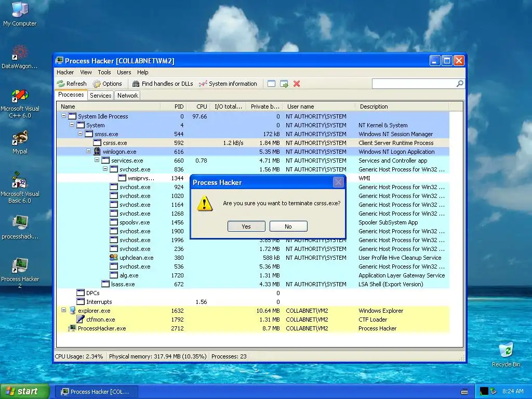
Task: Collapse the smss.exe tree node
Action: coord(81,134)
